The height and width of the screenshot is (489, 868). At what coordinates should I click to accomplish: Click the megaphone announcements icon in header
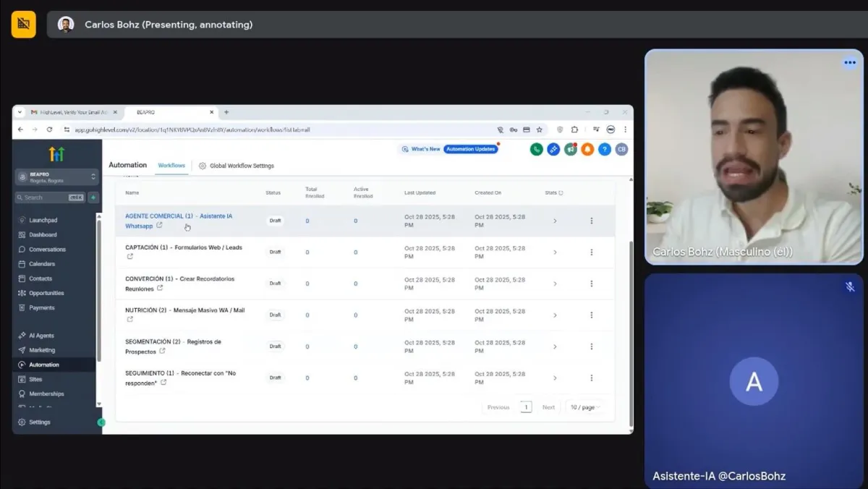tap(571, 150)
